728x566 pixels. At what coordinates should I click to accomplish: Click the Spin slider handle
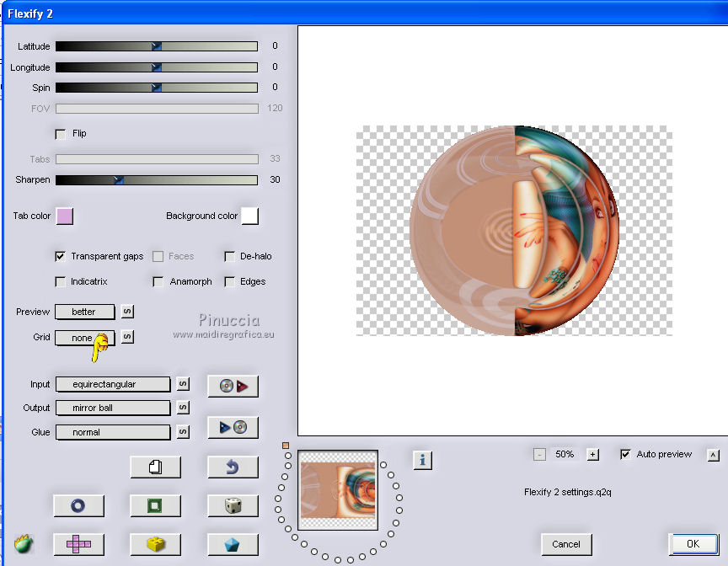157,88
